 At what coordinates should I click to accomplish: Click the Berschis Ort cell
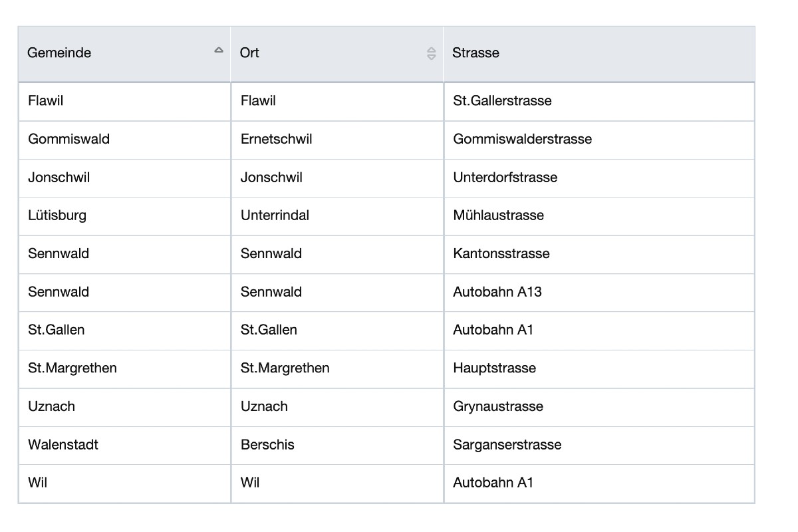(267, 444)
